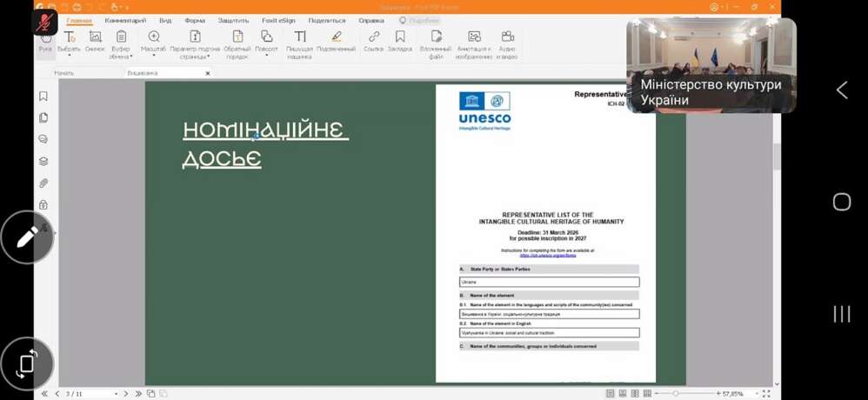Image resolution: width=868 pixels, height=400 pixels.
Task: Jump to the first page
Action: (45, 393)
